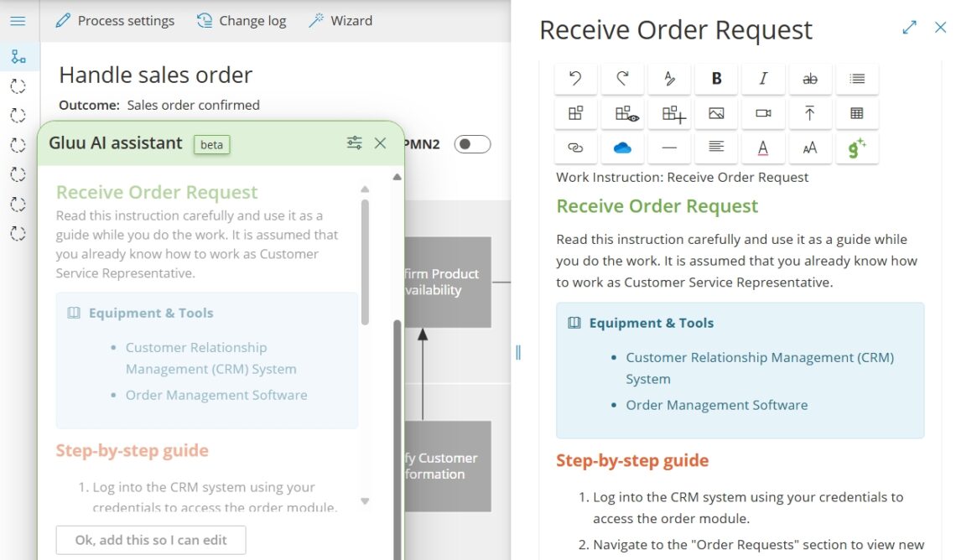Insert a table in the editor
The height and width of the screenshot is (560, 956).
click(x=856, y=113)
